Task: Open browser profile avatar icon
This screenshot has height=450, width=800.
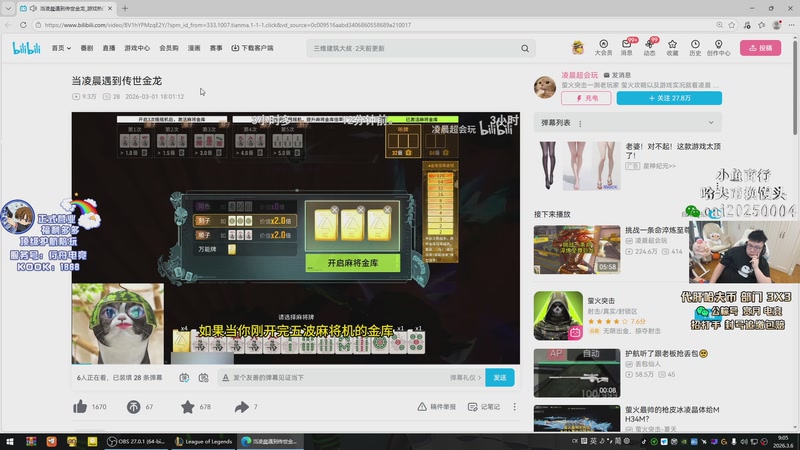Action: (x=777, y=24)
